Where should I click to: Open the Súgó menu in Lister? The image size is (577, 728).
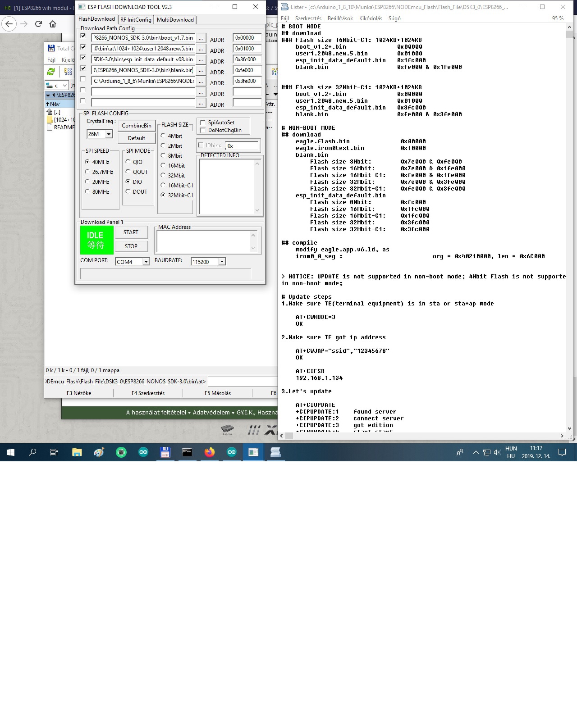(x=394, y=18)
